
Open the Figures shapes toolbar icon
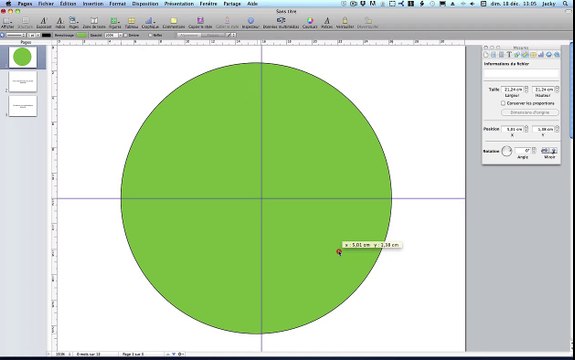[x=115, y=22]
